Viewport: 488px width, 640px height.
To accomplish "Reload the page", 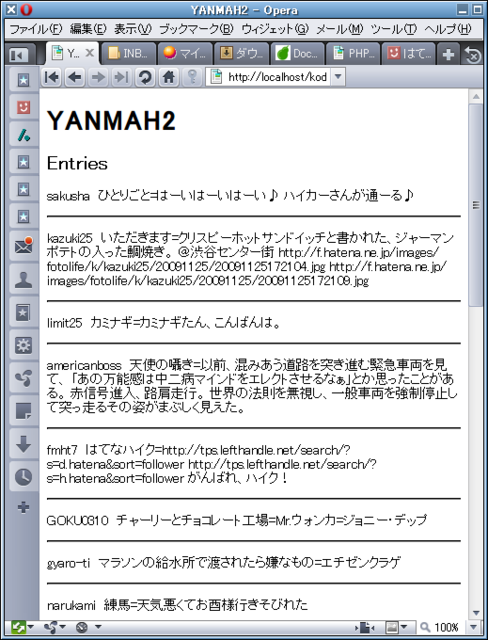I will pyautogui.click(x=144, y=77).
